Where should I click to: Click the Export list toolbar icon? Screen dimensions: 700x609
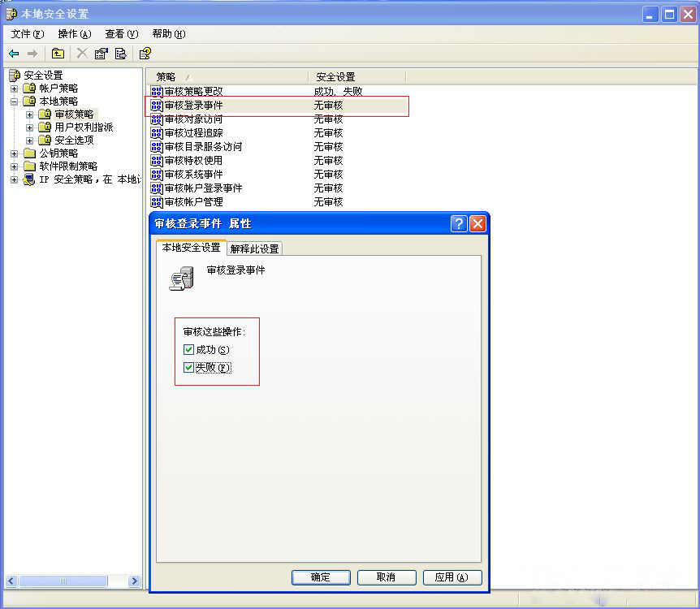coord(120,54)
